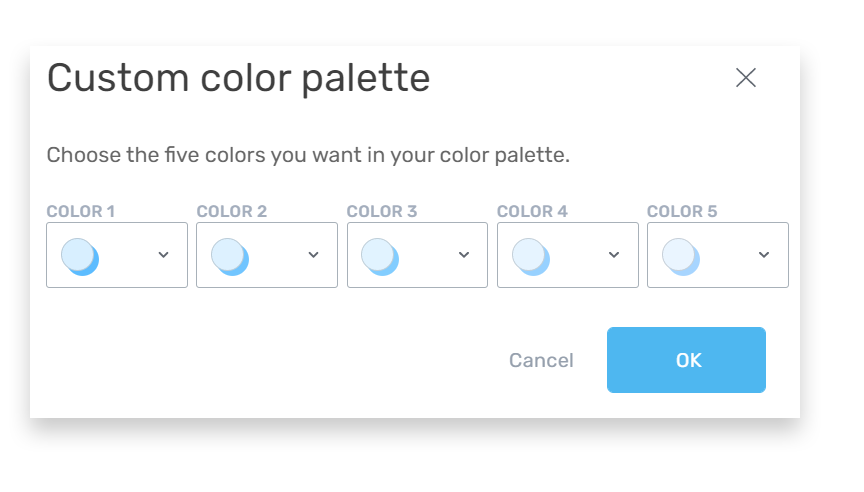
Task: Click the Color 3 swatch circles icon
Action: (x=380, y=256)
